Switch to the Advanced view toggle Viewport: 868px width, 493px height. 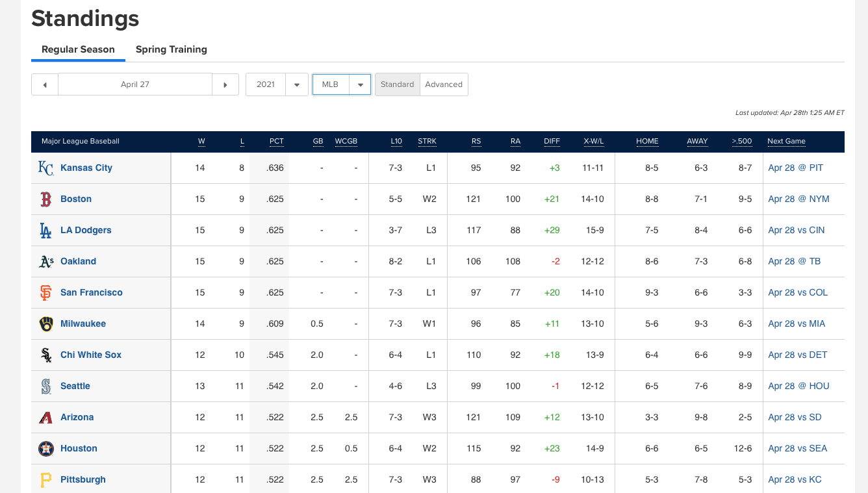[444, 84]
